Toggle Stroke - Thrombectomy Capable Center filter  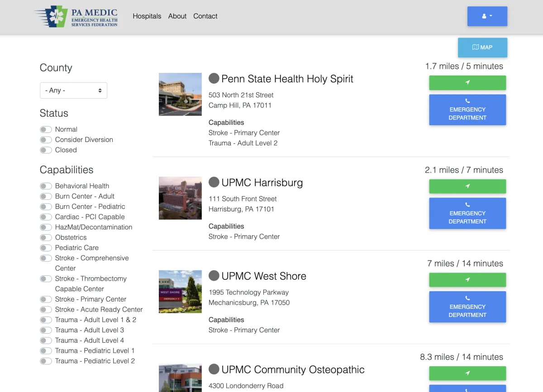click(46, 279)
